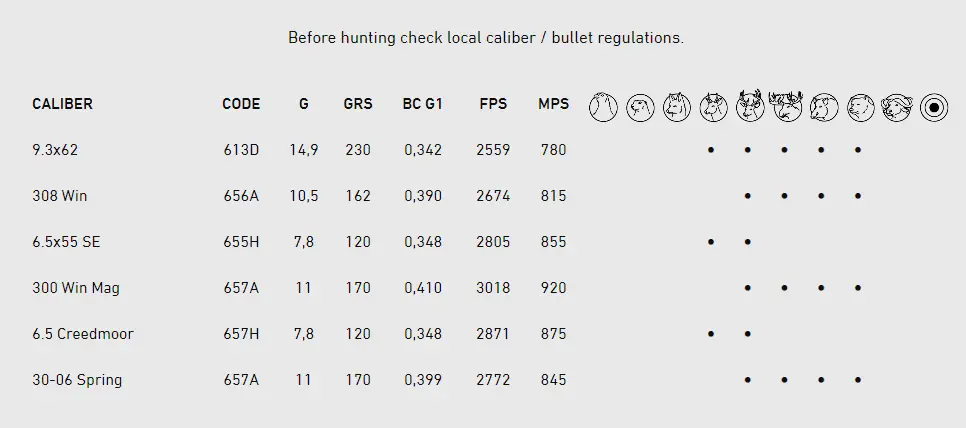
Task: Click the roe deer dot for 9.3x62
Action: [711, 150]
